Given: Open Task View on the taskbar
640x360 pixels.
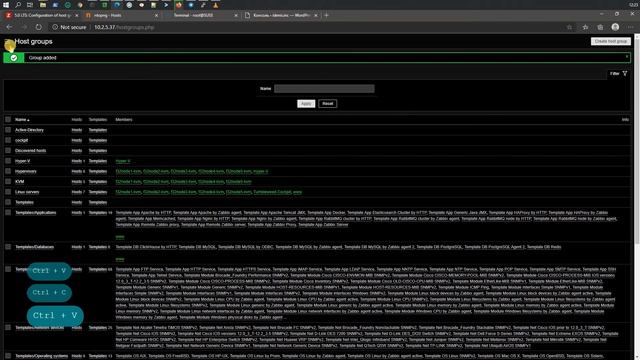Looking at the screenshot, I should (x=30, y=5).
